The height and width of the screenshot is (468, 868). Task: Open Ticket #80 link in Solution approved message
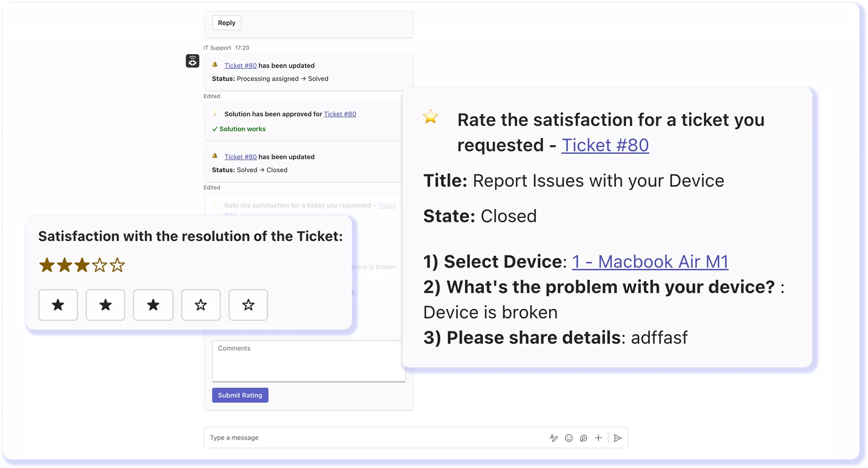click(340, 114)
